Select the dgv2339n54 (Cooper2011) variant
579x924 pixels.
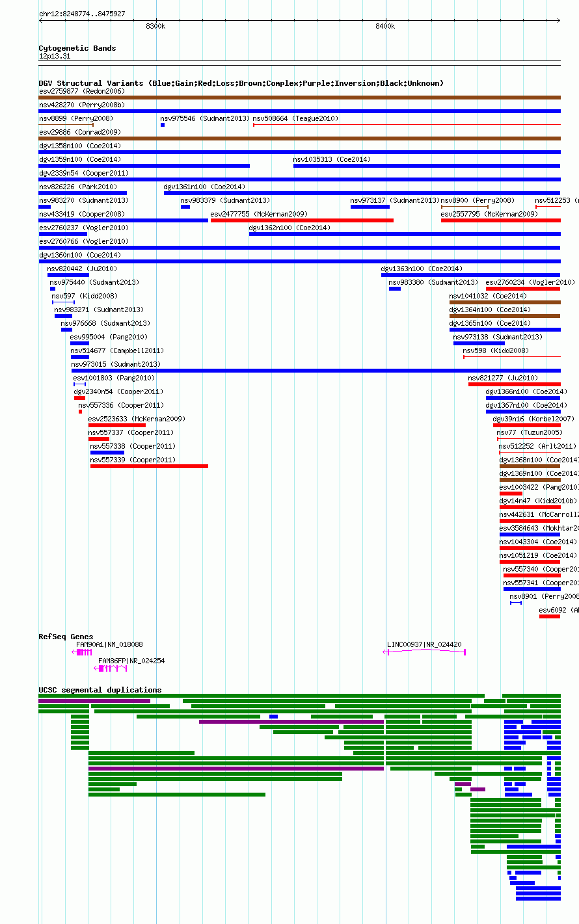coord(83,173)
